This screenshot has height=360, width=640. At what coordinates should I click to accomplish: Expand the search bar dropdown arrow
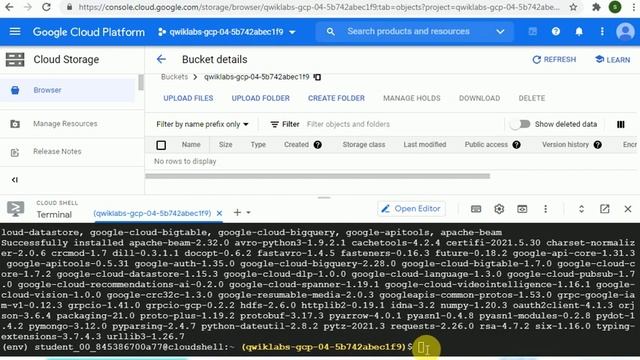(500, 31)
